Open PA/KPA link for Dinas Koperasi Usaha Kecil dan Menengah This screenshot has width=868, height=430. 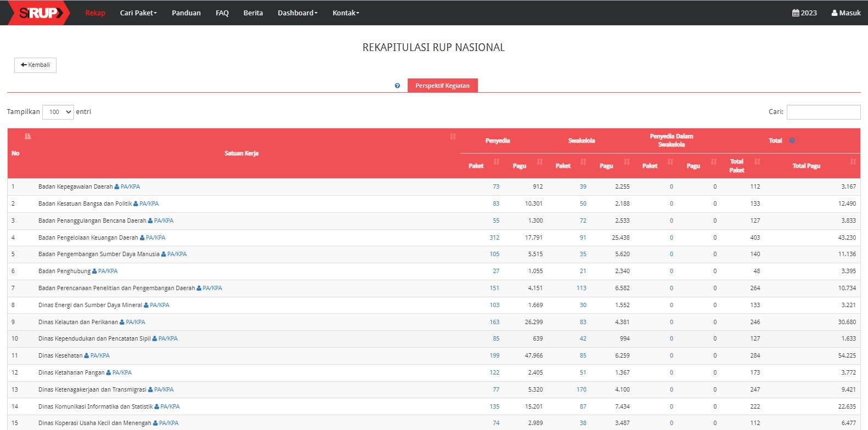(x=168, y=423)
